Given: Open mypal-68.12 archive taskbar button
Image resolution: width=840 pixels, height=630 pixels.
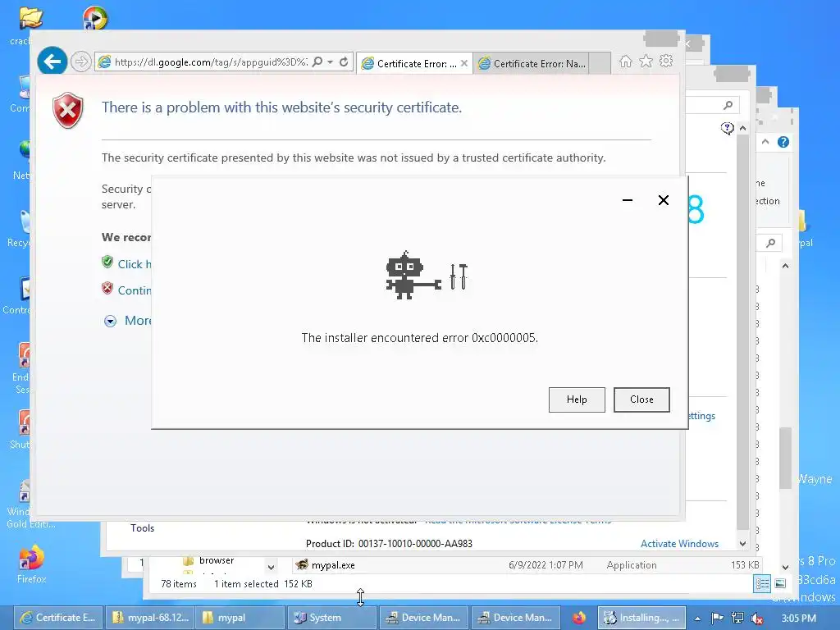Looking at the screenshot, I should click(151, 618).
